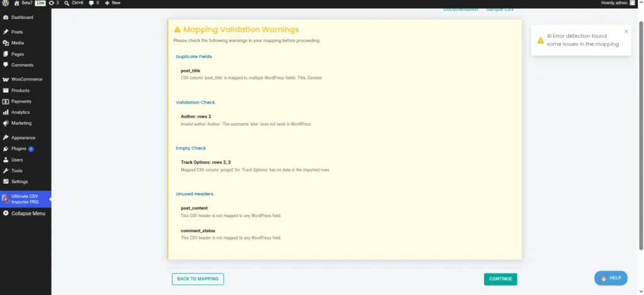Open Dashboard from the sidebar
The width and height of the screenshot is (644, 295).
coord(22,17)
